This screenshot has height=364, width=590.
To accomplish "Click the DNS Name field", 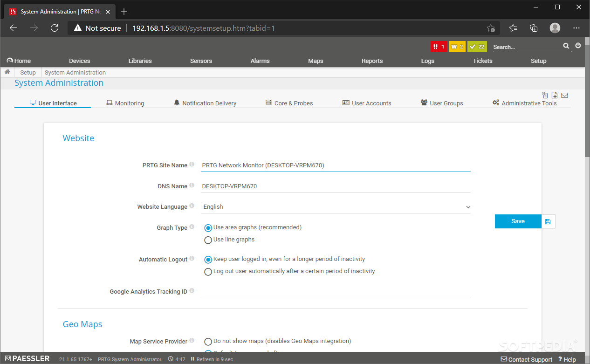I will (336, 186).
